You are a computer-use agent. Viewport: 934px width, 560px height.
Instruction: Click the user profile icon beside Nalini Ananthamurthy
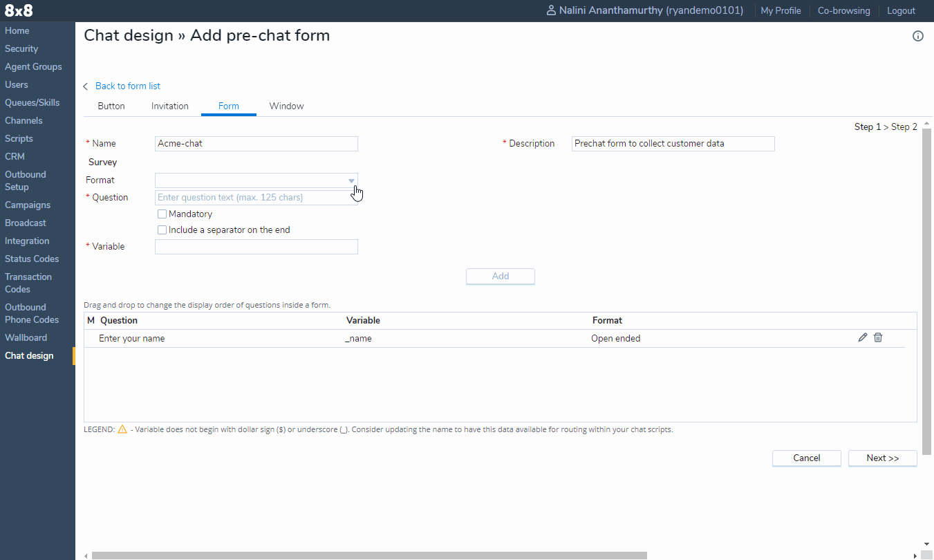coord(551,10)
